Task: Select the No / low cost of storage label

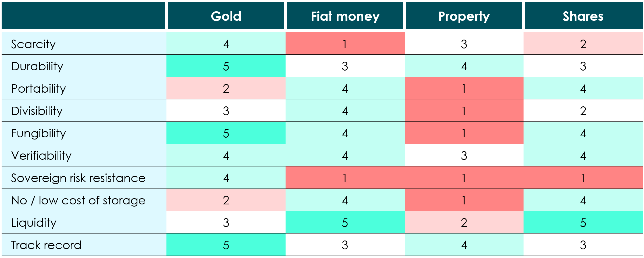Action: pyautogui.click(x=78, y=200)
